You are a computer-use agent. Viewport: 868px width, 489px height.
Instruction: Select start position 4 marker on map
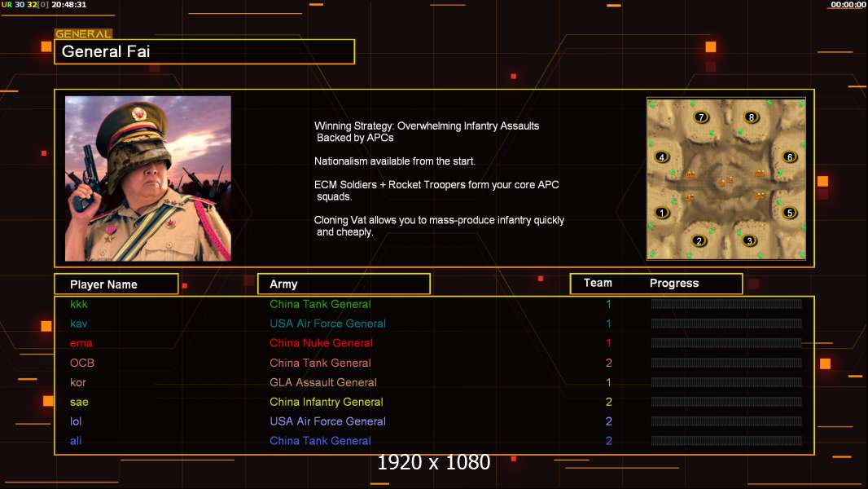click(661, 157)
